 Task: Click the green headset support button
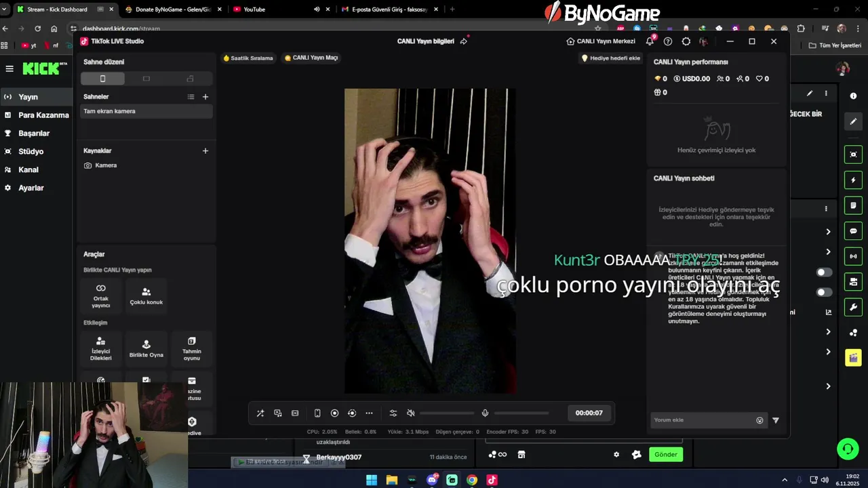847,449
